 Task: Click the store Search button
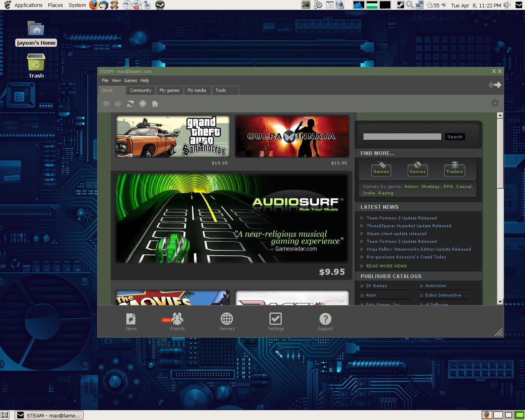[x=455, y=137]
